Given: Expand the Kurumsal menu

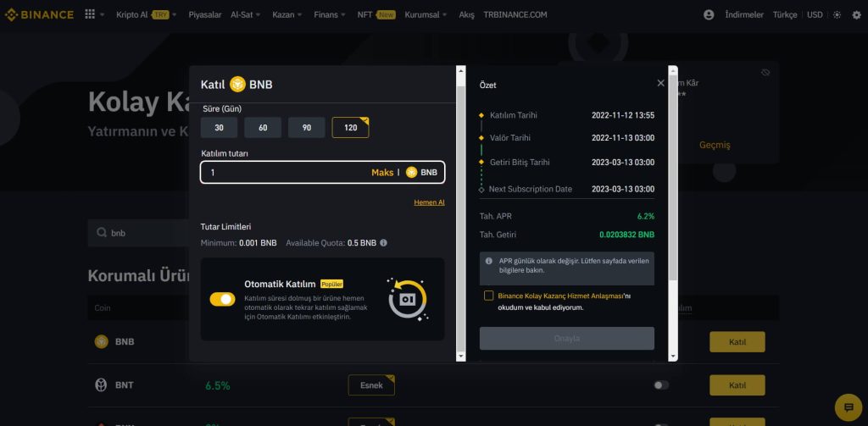Looking at the screenshot, I should click(426, 15).
